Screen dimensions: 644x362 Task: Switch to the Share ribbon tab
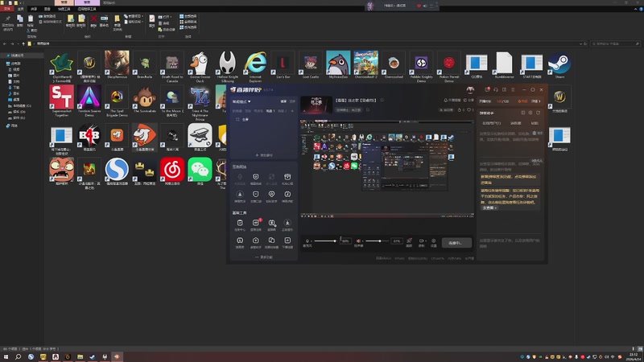(34, 9)
